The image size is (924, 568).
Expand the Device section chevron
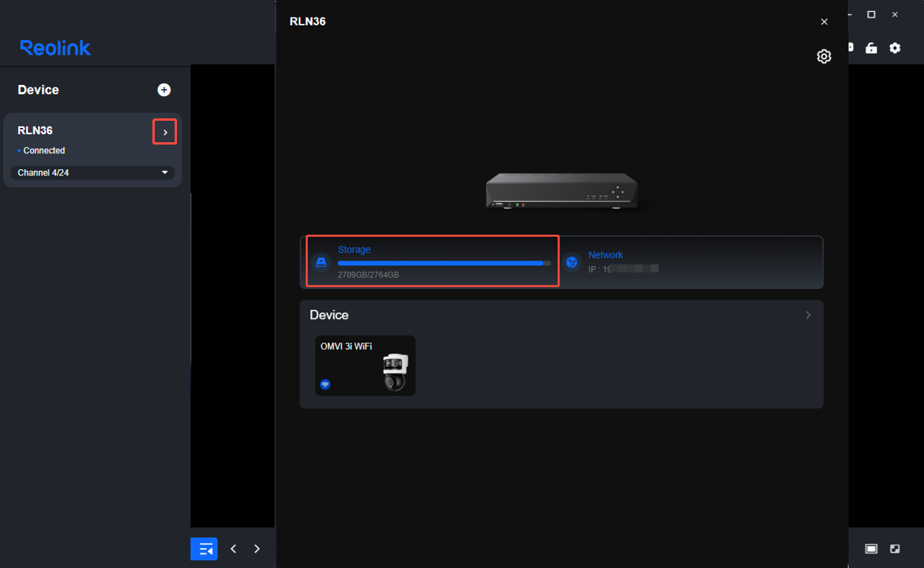(x=808, y=315)
